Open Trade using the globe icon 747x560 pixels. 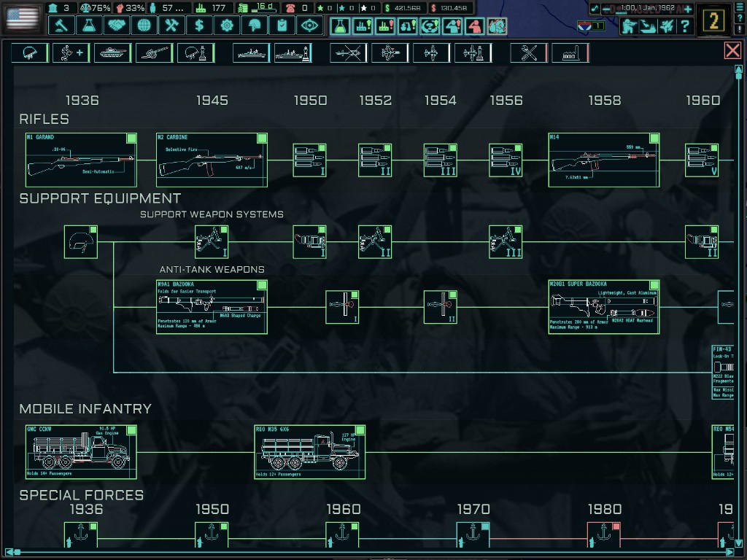pos(144,26)
